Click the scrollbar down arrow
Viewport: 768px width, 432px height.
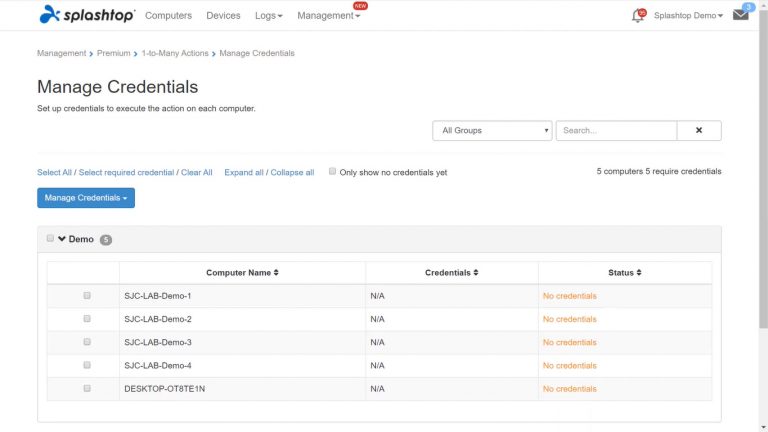[763, 428]
